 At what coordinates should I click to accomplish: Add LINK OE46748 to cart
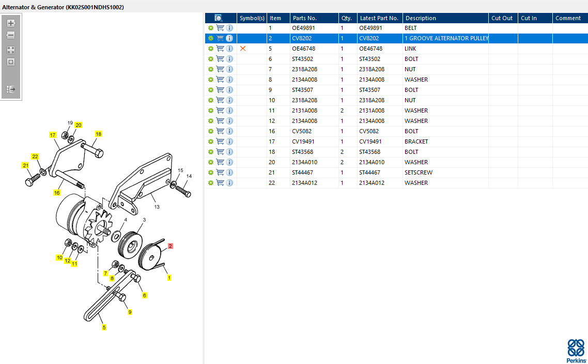click(x=220, y=49)
